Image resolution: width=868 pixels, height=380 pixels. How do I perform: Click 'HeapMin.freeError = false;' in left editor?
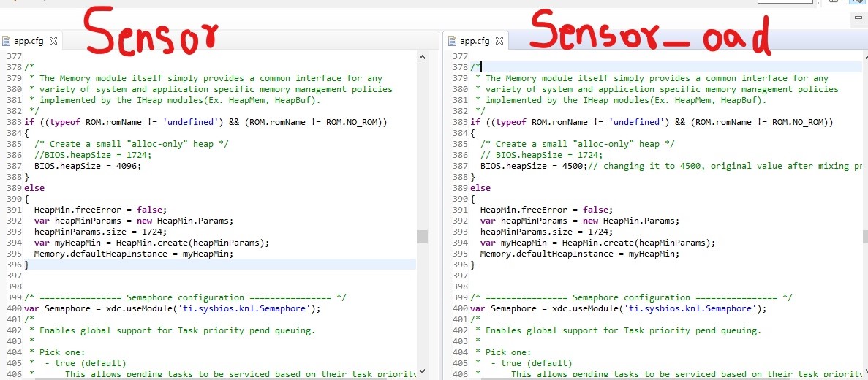click(100, 210)
